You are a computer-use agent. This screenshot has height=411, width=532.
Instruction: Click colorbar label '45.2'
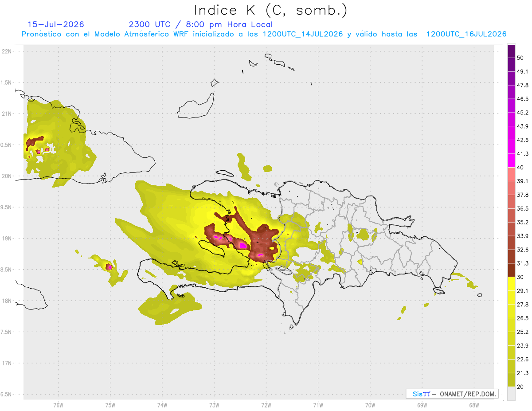pos(523,113)
